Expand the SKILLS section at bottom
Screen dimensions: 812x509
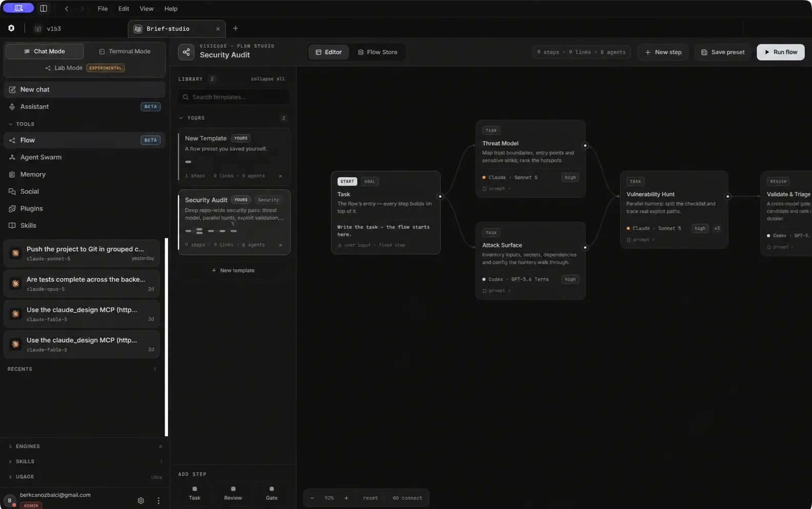(85, 461)
